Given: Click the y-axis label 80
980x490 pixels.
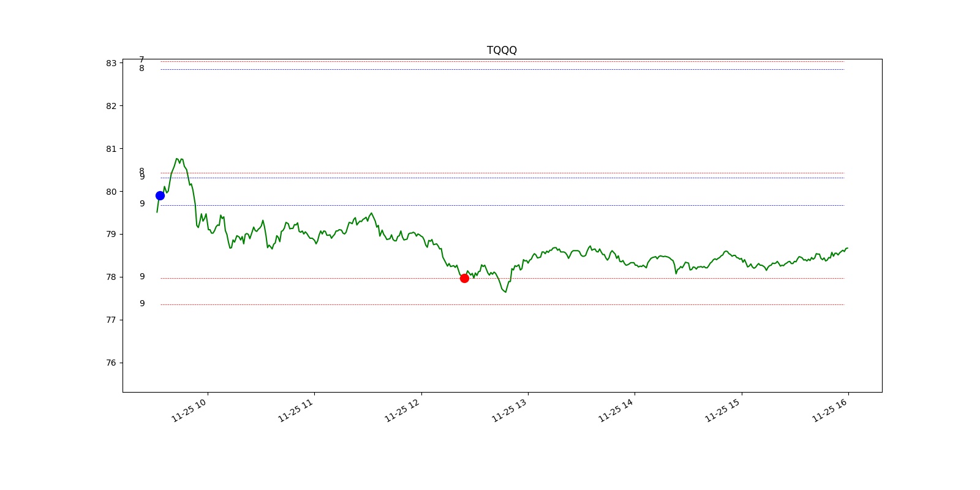Looking at the screenshot, I should (x=111, y=192).
